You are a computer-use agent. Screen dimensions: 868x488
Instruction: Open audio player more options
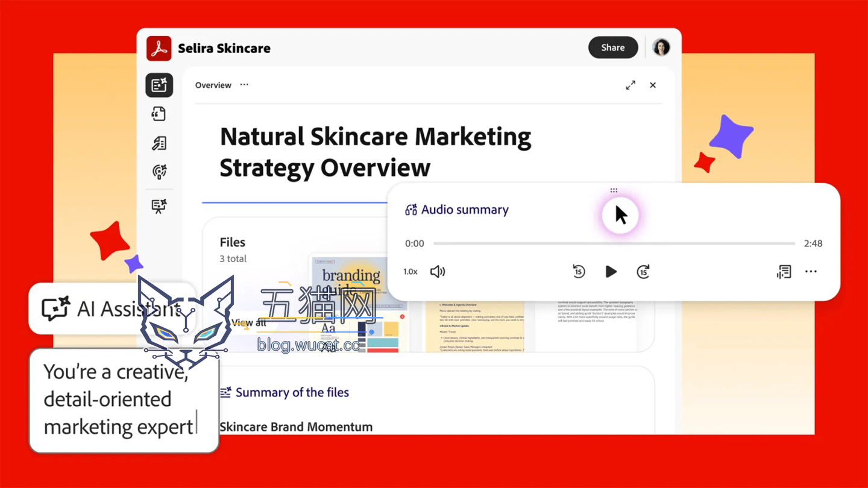(811, 272)
